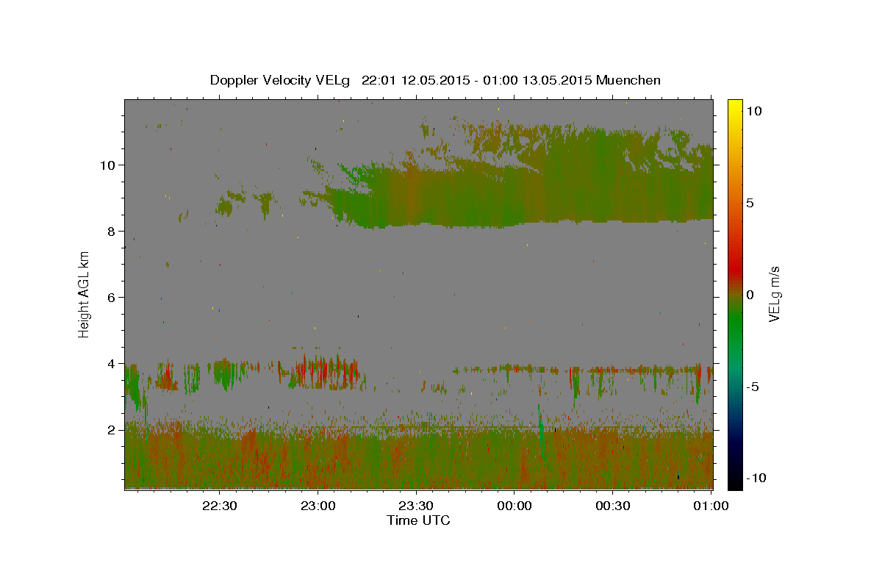Image resolution: width=882 pixels, height=588 pixels.
Task: Click the colorbar value label 5
Action: [x=750, y=203]
